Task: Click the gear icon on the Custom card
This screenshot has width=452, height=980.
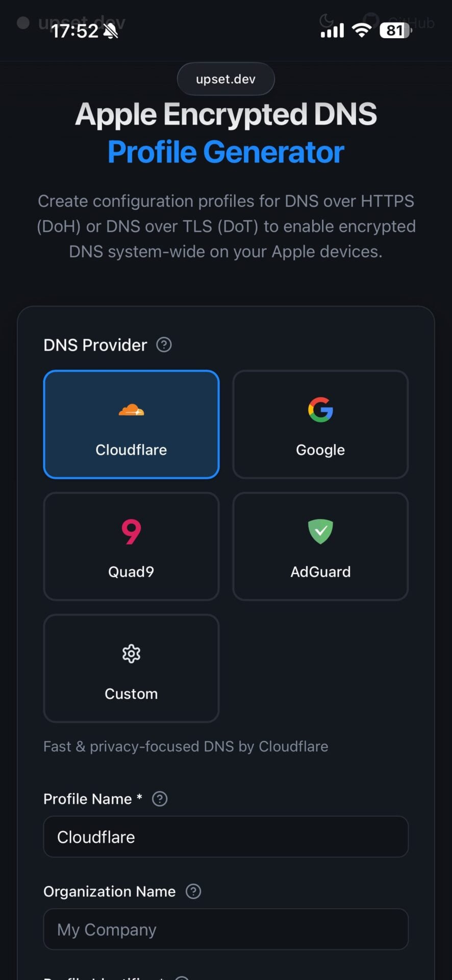Action: click(x=131, y=654)
